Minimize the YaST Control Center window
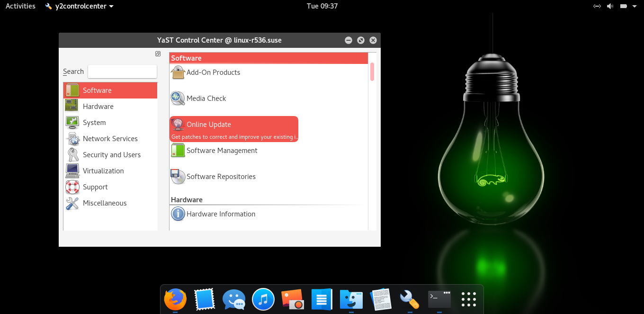644x314 pixels. pos(349,40)
